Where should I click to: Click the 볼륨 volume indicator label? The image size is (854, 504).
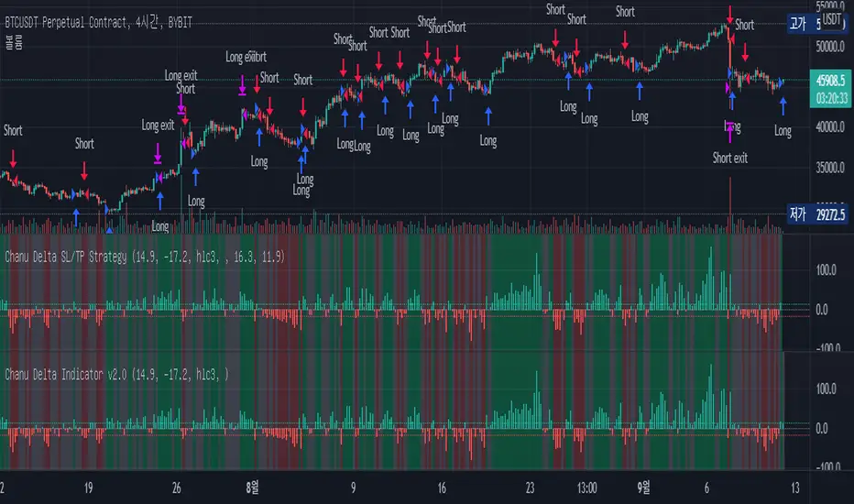pyautogui.click(x=10, y=41)
